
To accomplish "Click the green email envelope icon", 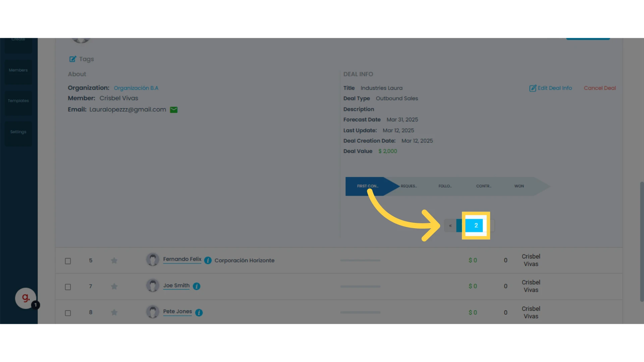I will coord(174,110).
